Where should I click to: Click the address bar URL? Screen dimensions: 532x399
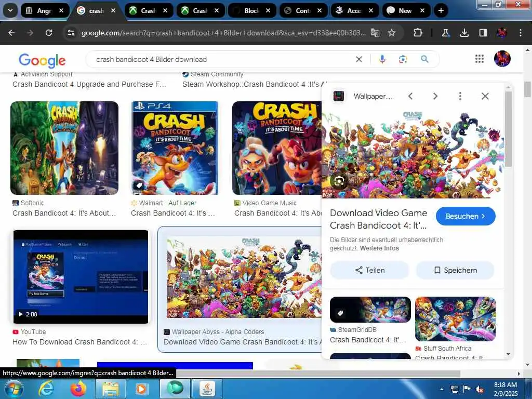(x=223, y=33)
